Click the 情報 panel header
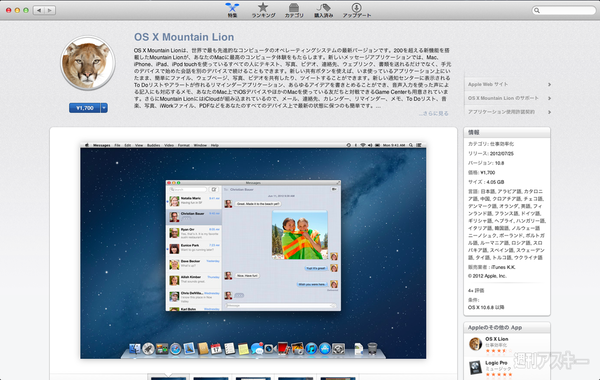Viewport: 600px width, 380px height. (507, 132)
